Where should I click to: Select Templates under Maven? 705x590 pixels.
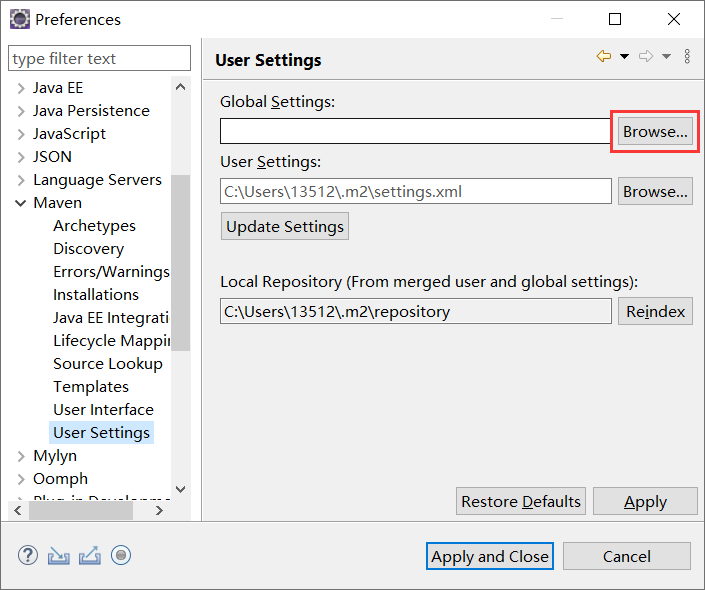[x=91, y=387]
